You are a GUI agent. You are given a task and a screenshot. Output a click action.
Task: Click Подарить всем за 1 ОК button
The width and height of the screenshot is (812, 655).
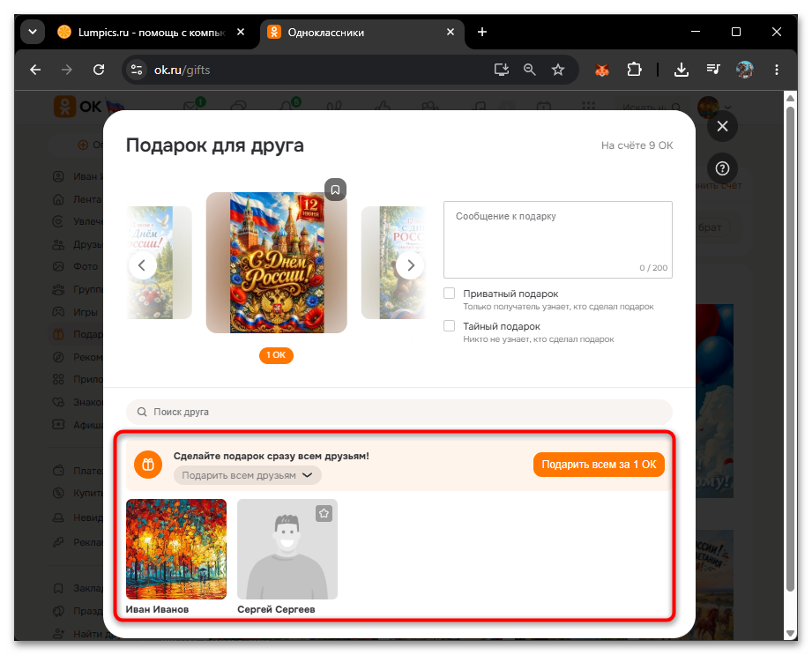coord(599,465)
